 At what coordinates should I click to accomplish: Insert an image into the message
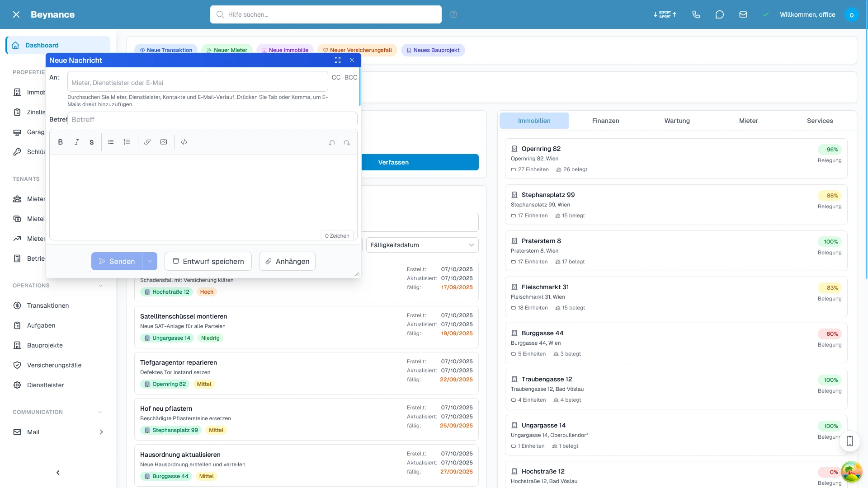click(x=164, y=142)
